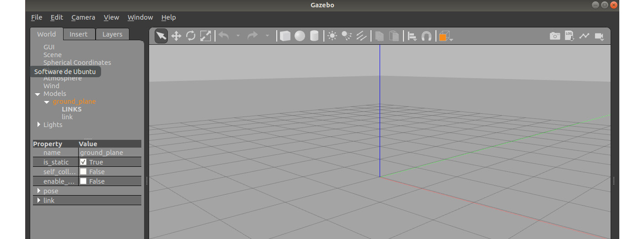Add a point light
Viewport: 644px width, 239px height.
(x=333, y=36)
